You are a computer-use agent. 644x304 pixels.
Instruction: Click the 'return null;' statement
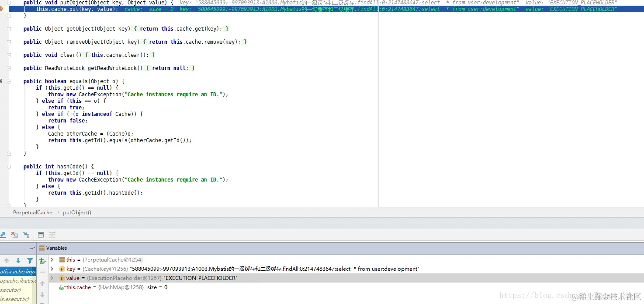pyautogui.click(x=170, y=68)
